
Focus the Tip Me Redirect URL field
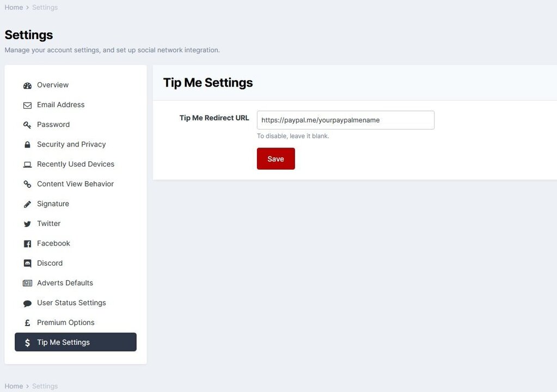345,120
